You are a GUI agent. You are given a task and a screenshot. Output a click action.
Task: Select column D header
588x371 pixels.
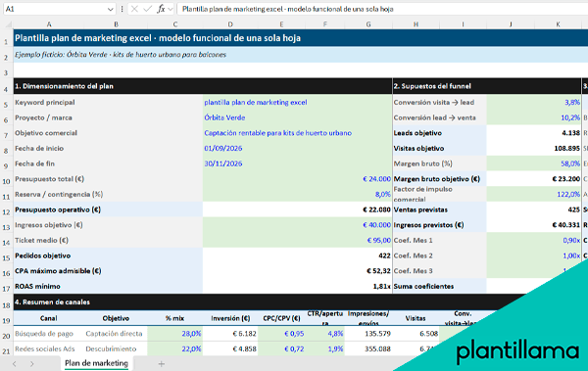click(x=230, y=24)
